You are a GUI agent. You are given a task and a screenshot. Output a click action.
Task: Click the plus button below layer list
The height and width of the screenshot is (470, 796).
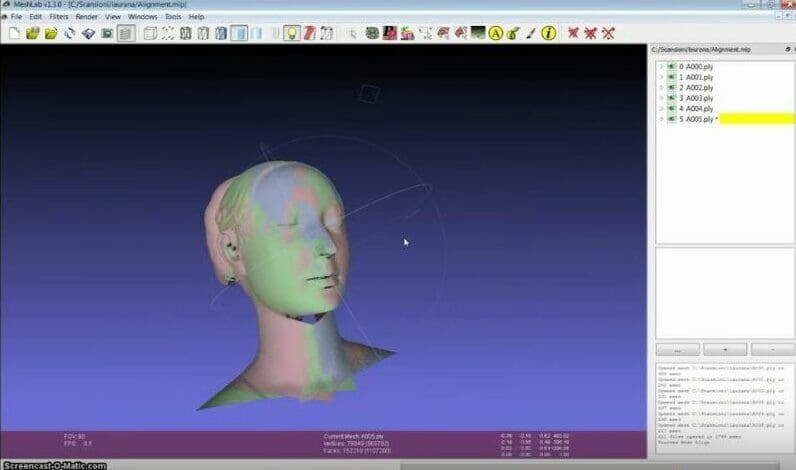(724, 350)
